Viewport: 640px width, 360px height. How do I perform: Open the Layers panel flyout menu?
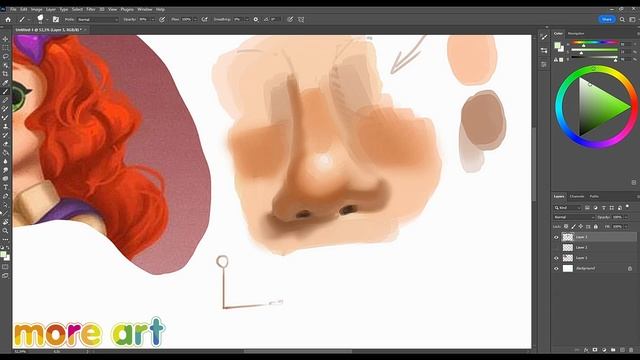pos(638,196)
